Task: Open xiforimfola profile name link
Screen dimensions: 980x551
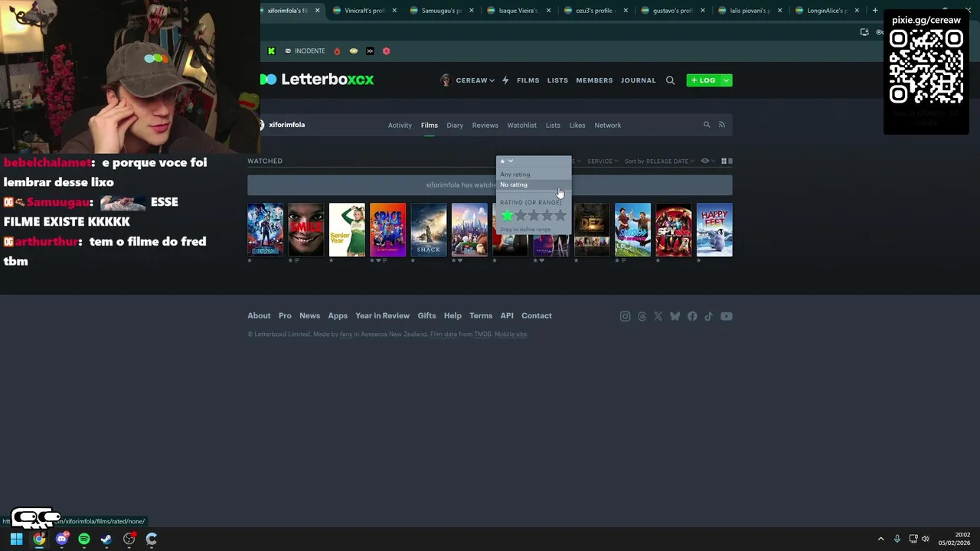Action: (x=286, y=125)
